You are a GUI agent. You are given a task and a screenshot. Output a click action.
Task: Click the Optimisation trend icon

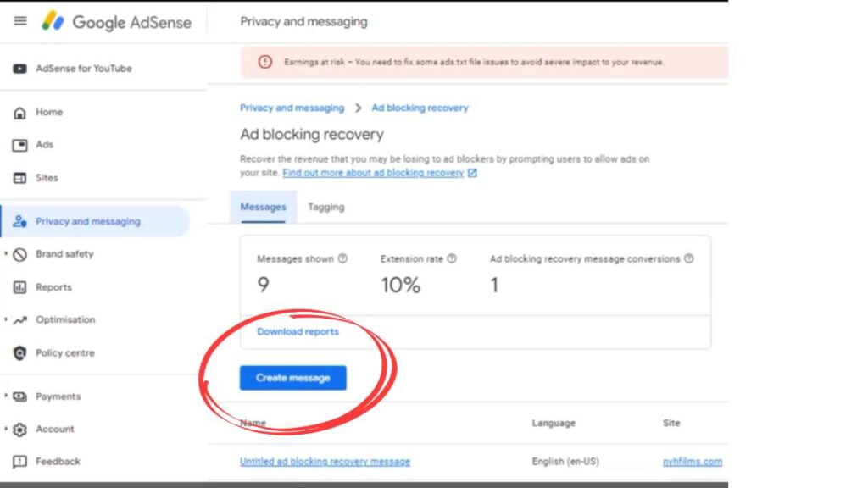coord(20,319)
